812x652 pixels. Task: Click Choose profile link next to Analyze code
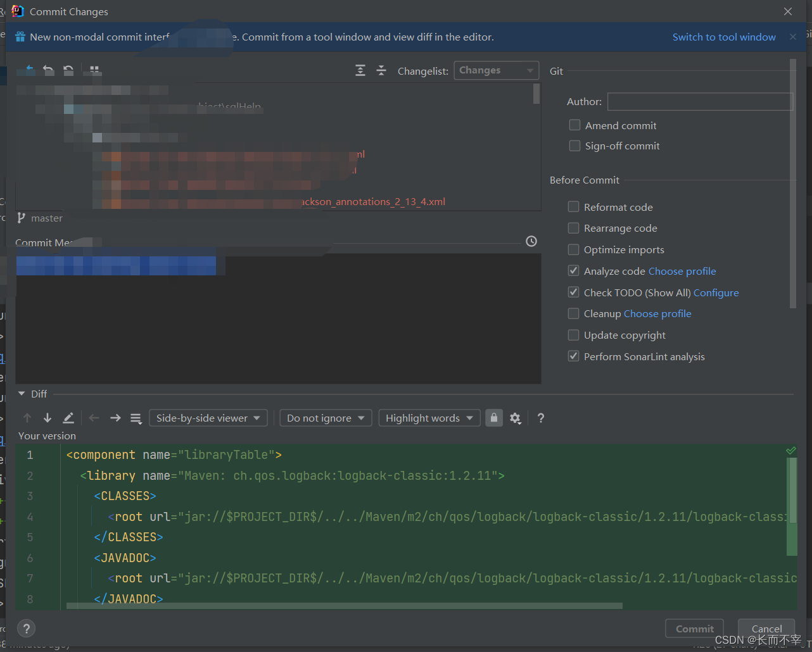click(x=682, y=271)
